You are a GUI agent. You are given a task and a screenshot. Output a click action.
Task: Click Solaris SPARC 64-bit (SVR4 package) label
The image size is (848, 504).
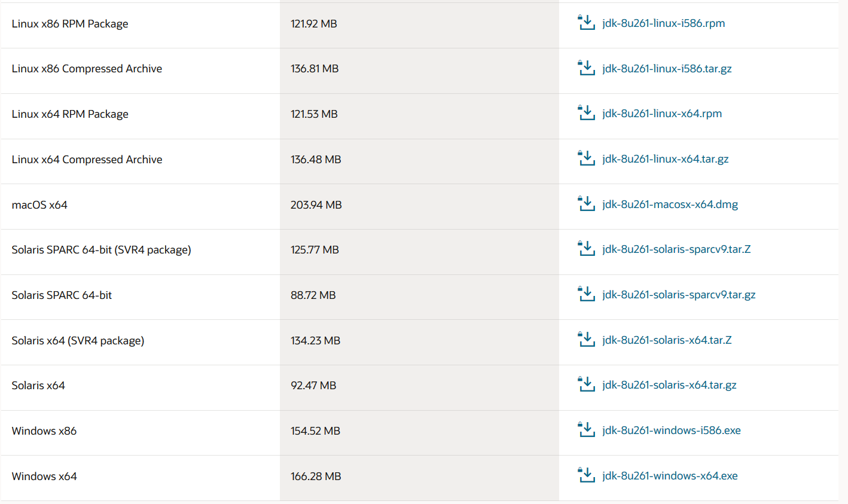[101, 250]
